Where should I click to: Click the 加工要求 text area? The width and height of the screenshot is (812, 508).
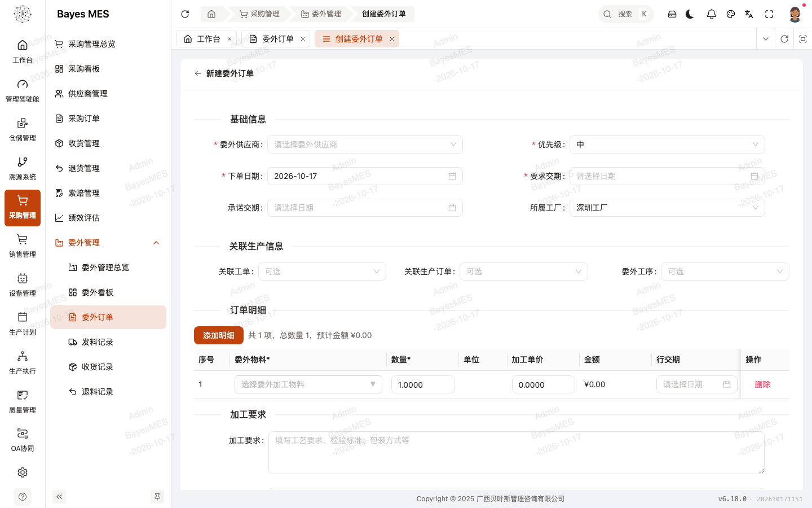517,453
